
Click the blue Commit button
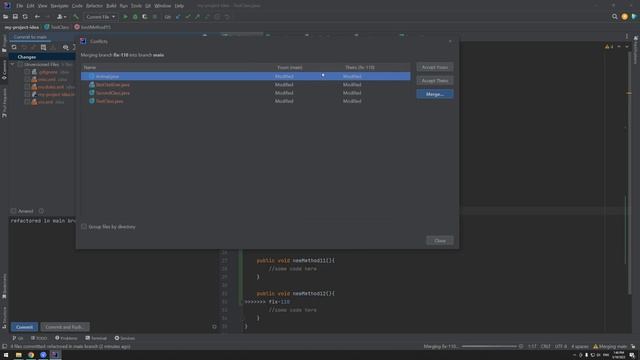[24, 327]
